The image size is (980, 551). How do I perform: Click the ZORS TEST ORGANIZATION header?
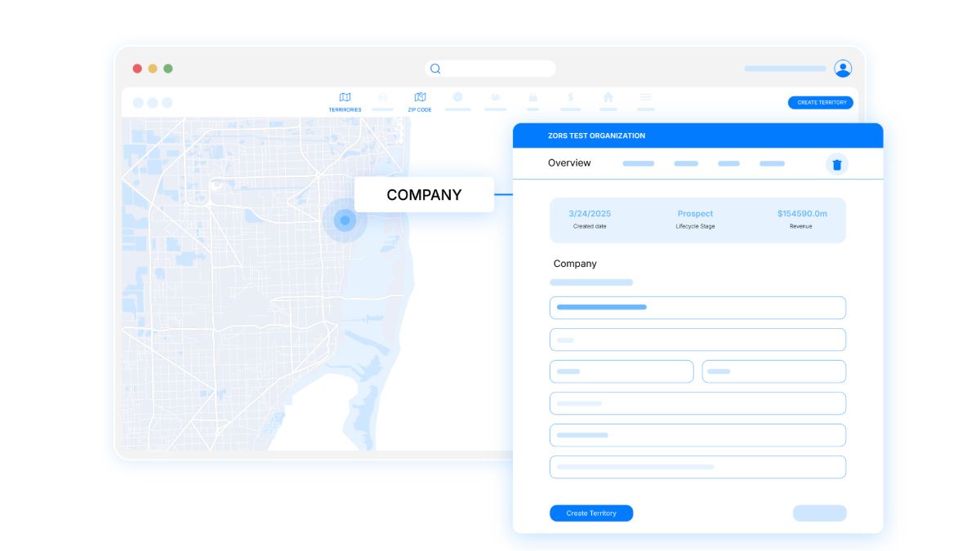[x=596, y=136]
